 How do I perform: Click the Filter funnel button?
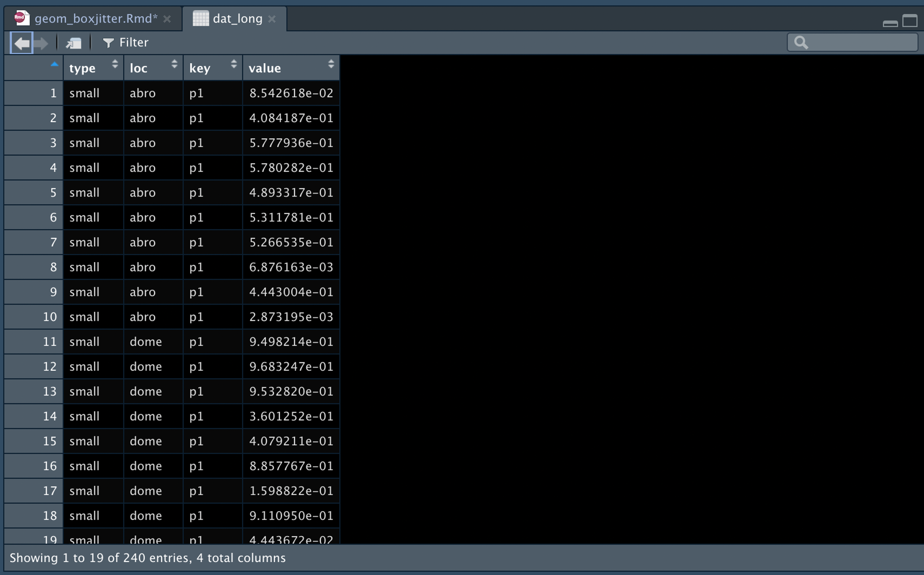coord(126,43)
